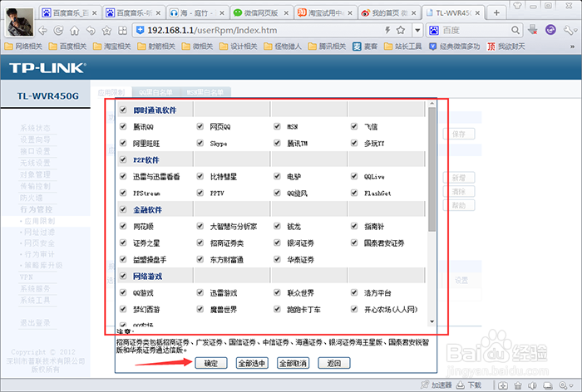The width and height of the screenshot is (582, 392).
Task: Switch to the 海 - 庭竹 music tab
Action: point(197,13)
